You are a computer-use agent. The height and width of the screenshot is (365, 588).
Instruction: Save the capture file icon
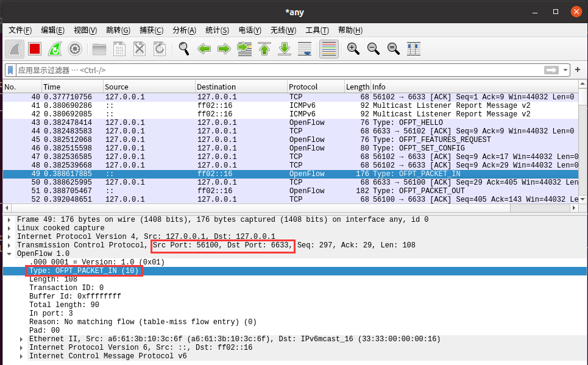[119, 49]
